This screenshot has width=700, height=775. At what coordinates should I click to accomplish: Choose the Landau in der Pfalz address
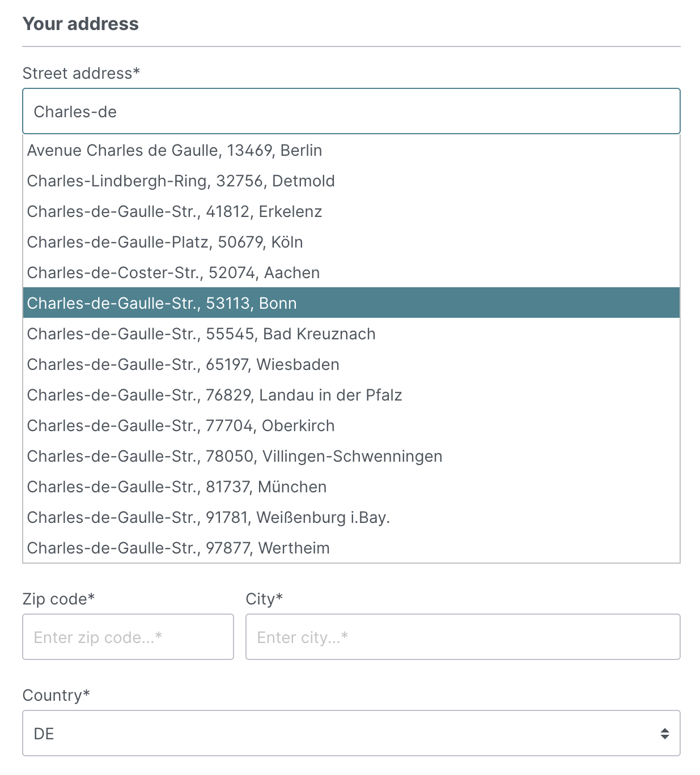pos(214,395)
